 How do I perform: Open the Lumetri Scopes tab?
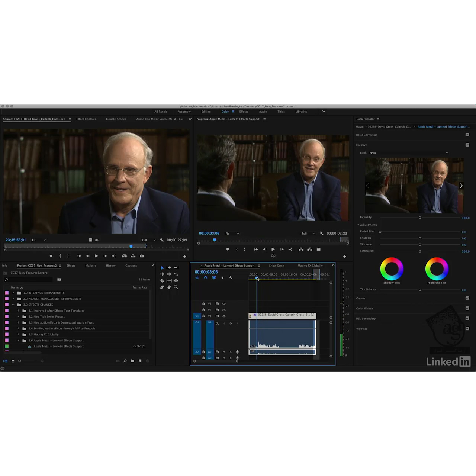coord(116,119)
